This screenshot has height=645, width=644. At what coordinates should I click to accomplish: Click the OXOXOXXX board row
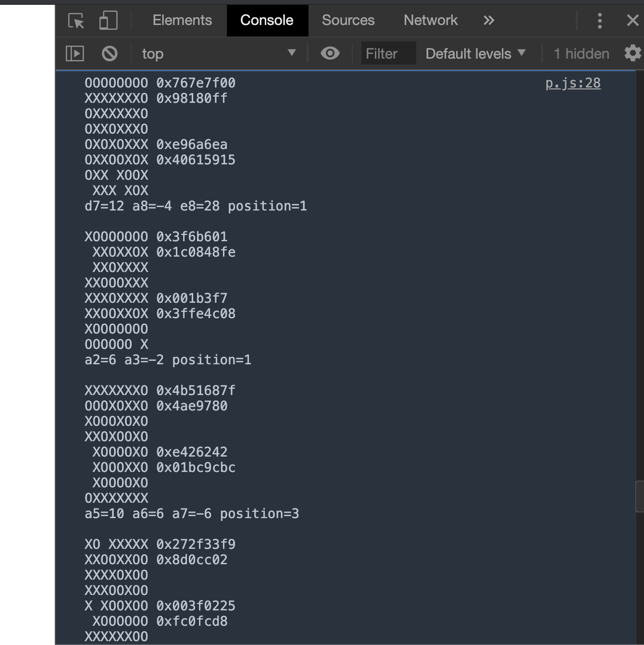(116, 145)
